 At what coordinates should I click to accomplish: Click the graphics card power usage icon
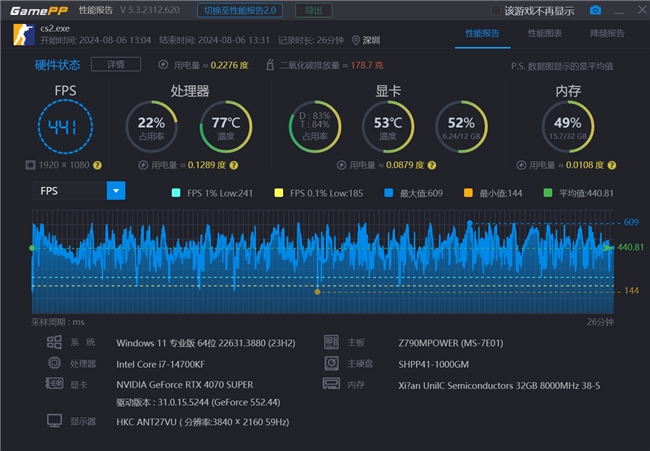click(x=341, y=165)
